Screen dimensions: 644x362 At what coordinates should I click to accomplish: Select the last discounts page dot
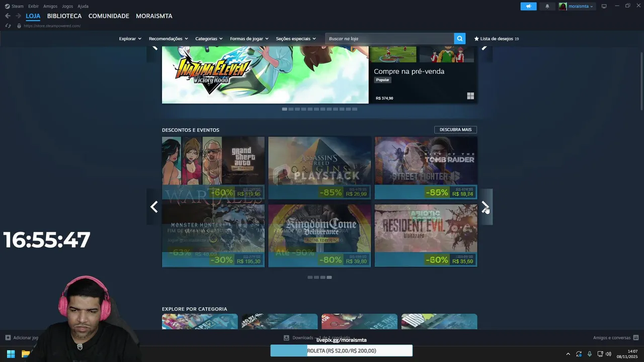coord(329,278)
